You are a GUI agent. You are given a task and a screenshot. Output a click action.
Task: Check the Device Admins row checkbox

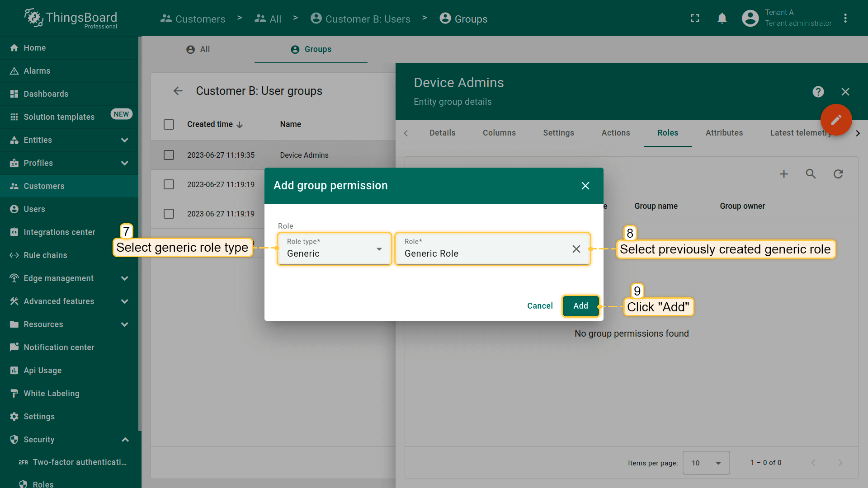tap(169, 155)
